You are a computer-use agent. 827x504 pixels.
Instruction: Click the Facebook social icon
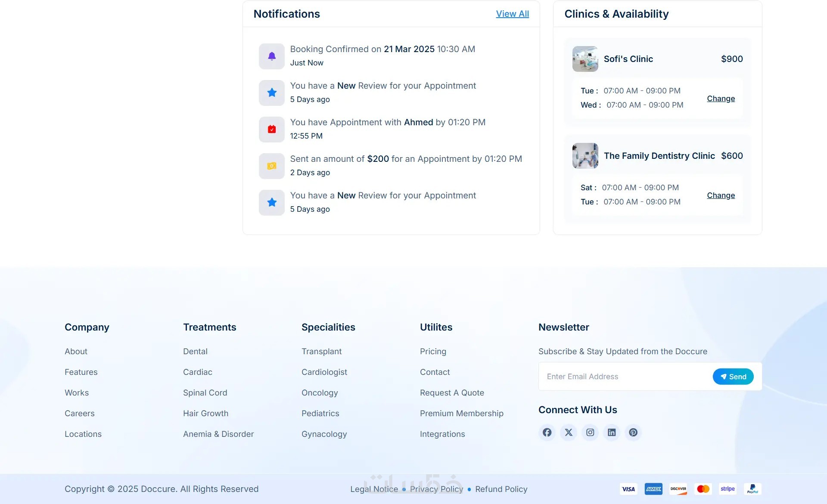tap(547, 432)
